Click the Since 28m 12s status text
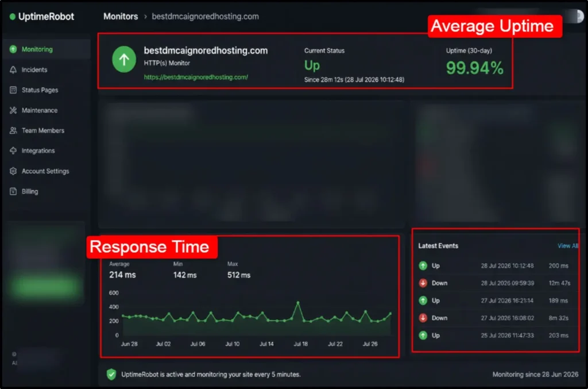 pyautogui.click(x=354, y=79)
